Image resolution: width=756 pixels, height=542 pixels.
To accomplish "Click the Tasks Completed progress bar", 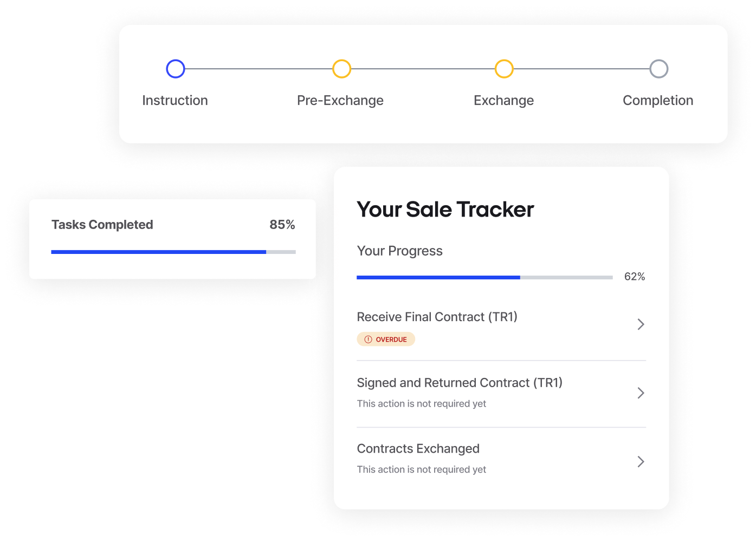I will click(x=173, y=252).
